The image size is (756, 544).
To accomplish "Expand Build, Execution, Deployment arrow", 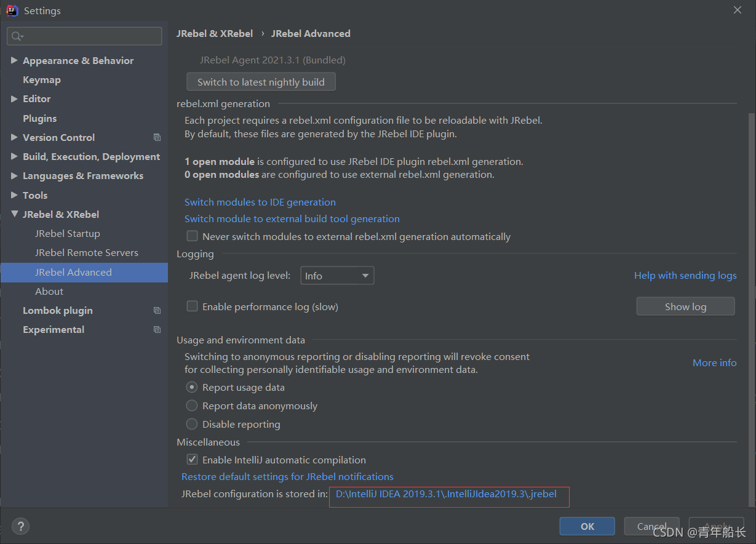I will pos(14,156).
